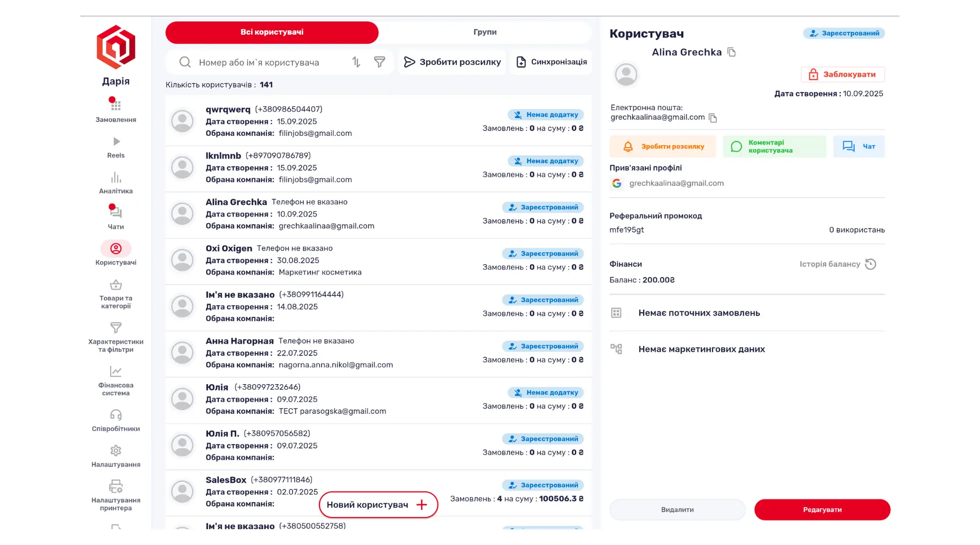Switch to the Всі користувачі tab

(272, 32)
